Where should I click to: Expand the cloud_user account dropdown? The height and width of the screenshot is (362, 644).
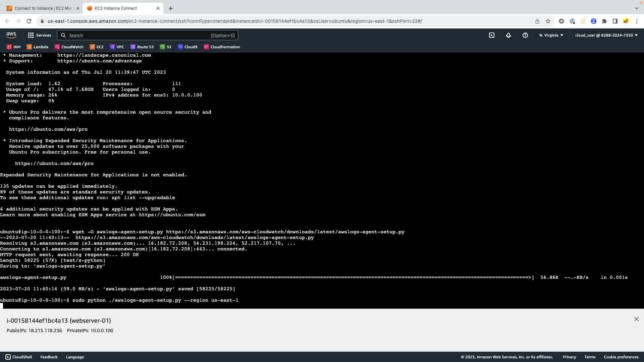coord(606,35)
